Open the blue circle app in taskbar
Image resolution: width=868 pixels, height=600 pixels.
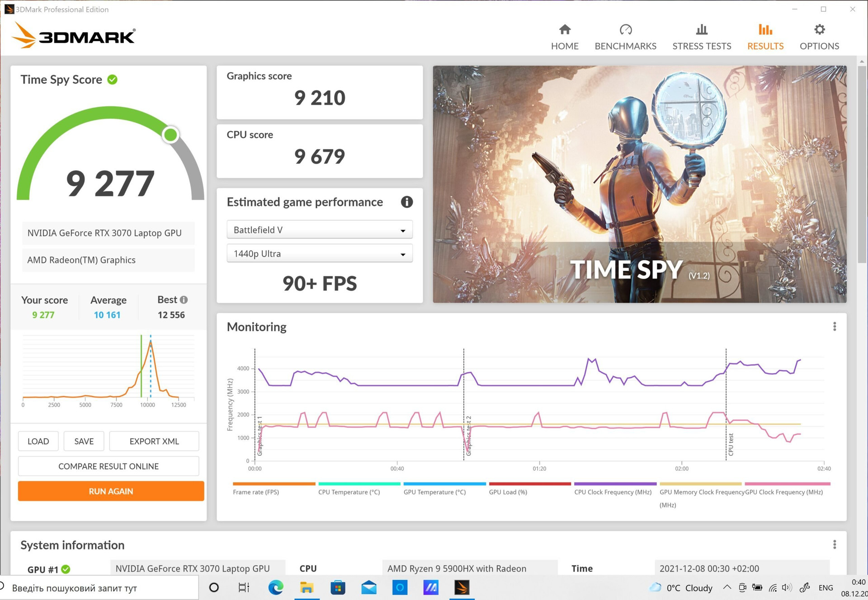point(400,587)
